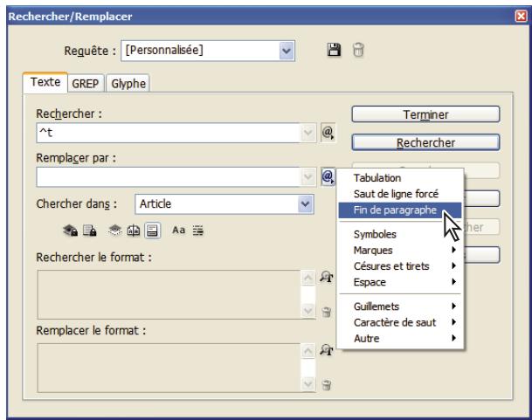Toggle include hidden layers search option
Image resolution: width=532 pixels, height=420 pixels.
pyautogui.click(x=115, y=231)
